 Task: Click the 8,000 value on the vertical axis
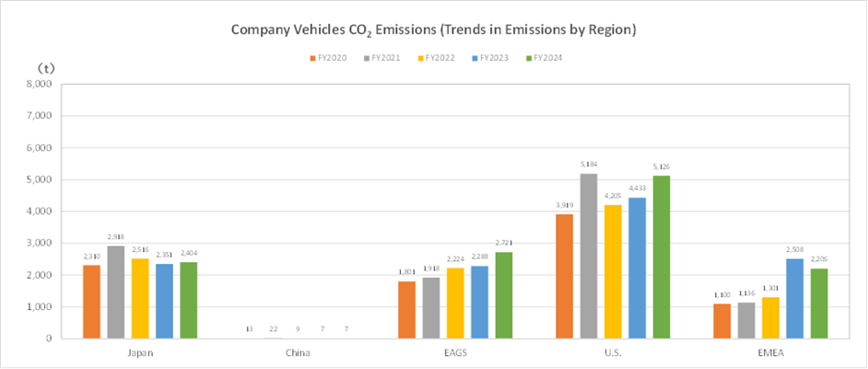tap(37, 84)
